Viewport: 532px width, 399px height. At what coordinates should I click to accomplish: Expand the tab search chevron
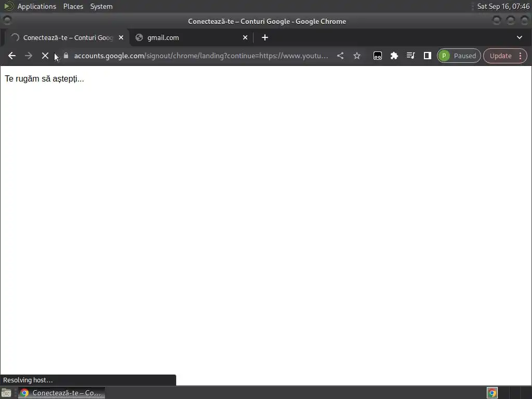(x=520, y=37)
